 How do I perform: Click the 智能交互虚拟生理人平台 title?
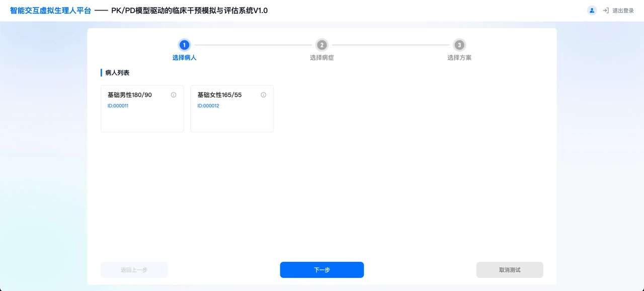coord(51,11)
